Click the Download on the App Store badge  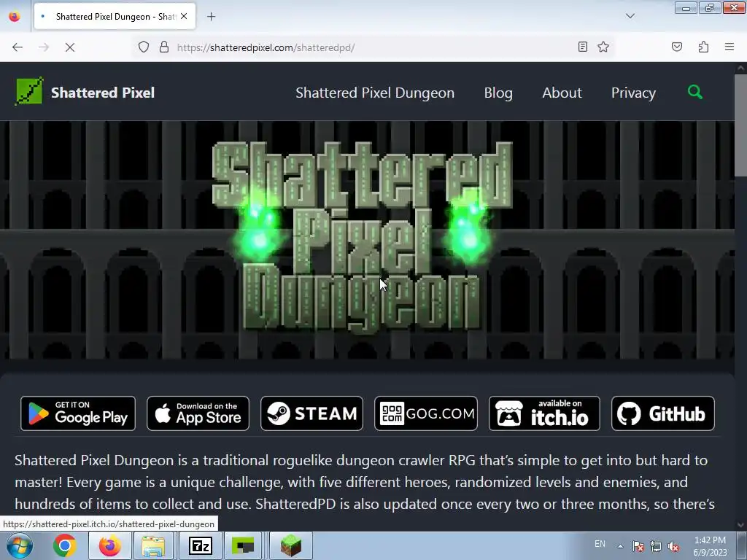coord(198,413)
